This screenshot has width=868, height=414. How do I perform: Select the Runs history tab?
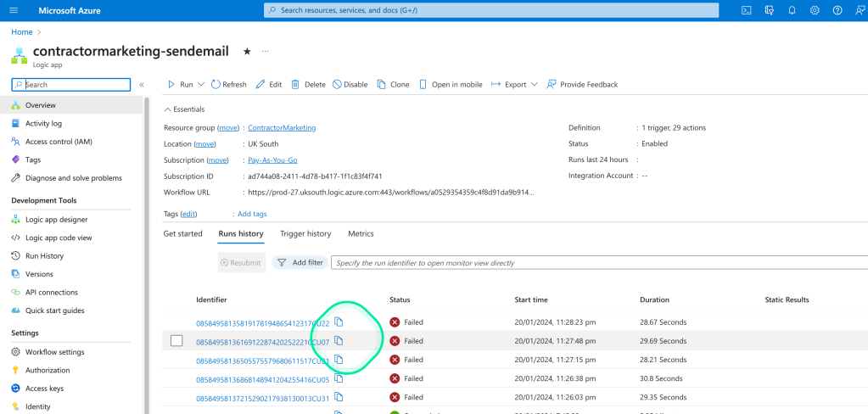tap(241, 233)
